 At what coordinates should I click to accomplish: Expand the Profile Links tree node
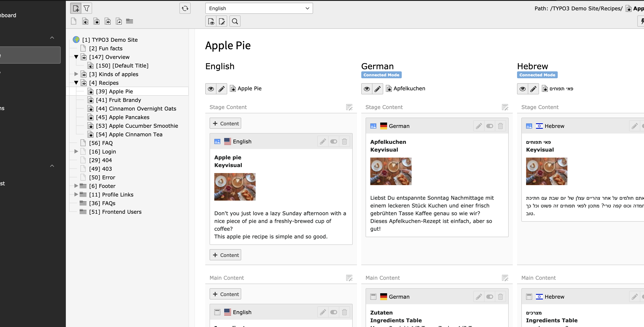tap(76, 194)
